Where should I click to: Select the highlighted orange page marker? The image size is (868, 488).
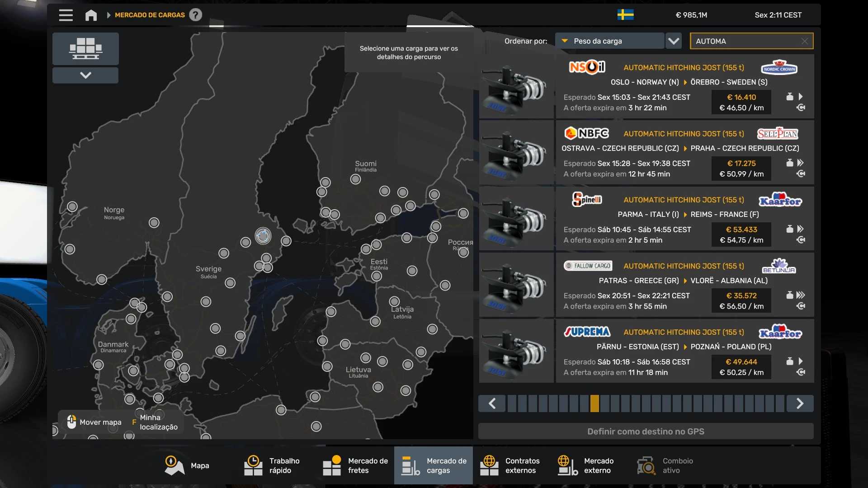[x=594, y=404]
